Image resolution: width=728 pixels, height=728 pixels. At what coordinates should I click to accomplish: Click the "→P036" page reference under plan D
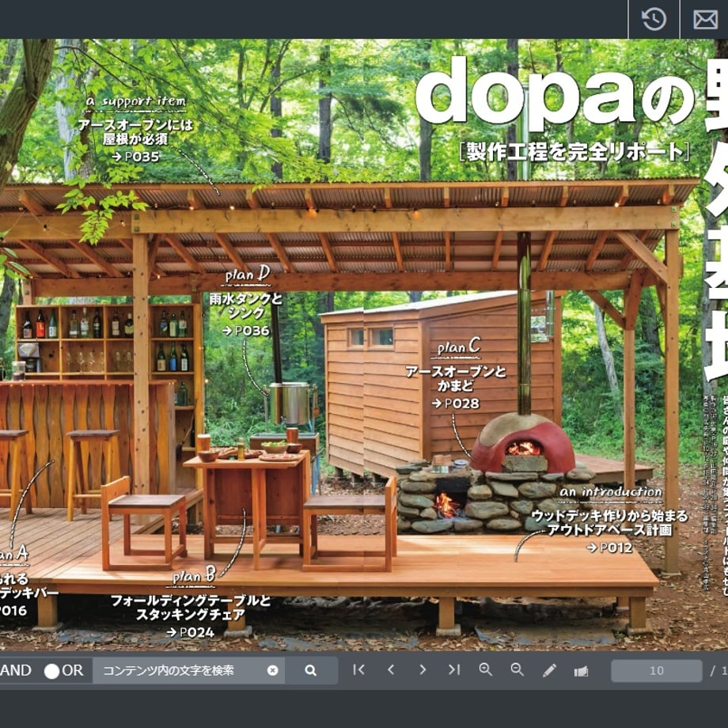(245, 331)
